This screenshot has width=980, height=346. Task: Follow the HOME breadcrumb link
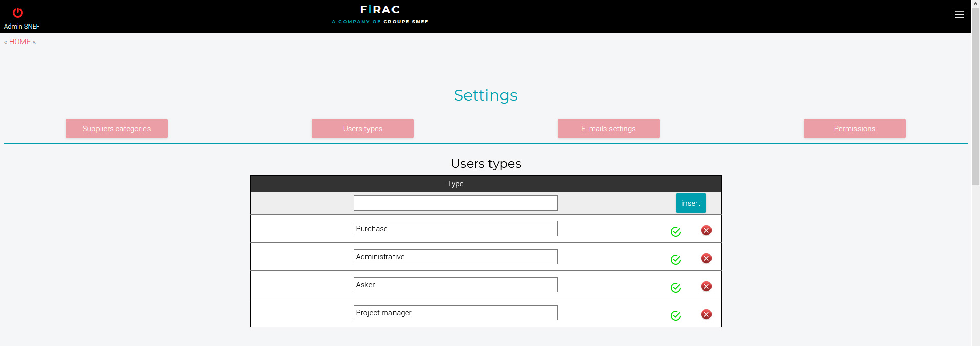pyautogui.click(x=20, y=42)
